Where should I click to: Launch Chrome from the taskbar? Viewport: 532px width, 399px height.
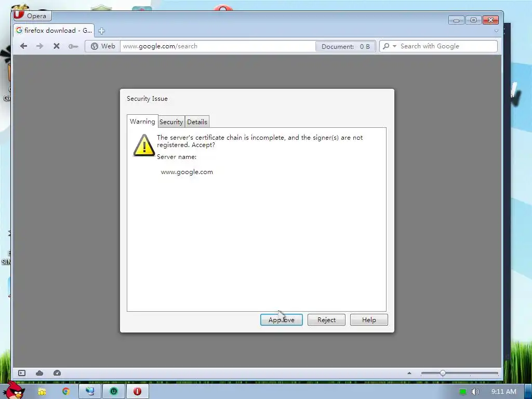pos(66,392)
